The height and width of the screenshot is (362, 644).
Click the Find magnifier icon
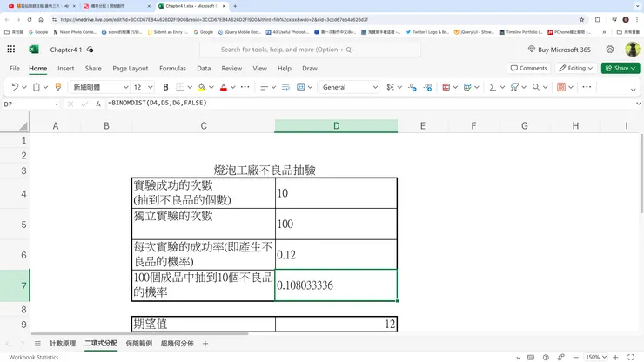click(x=536, y=87)
